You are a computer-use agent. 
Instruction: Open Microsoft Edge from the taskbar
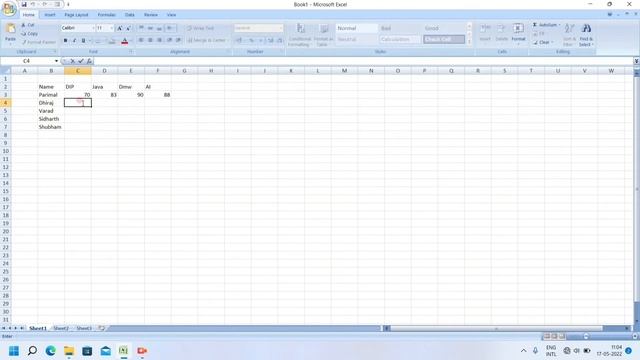pos(51,351)
